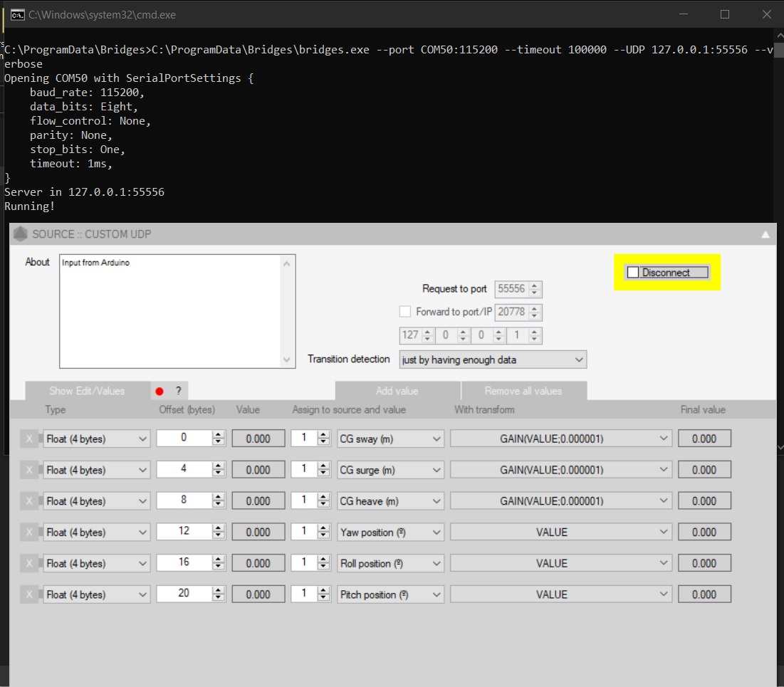Screen dimensions: 784x687
Task: Click the cmd.exe window title icon
Action: [18, 14]
